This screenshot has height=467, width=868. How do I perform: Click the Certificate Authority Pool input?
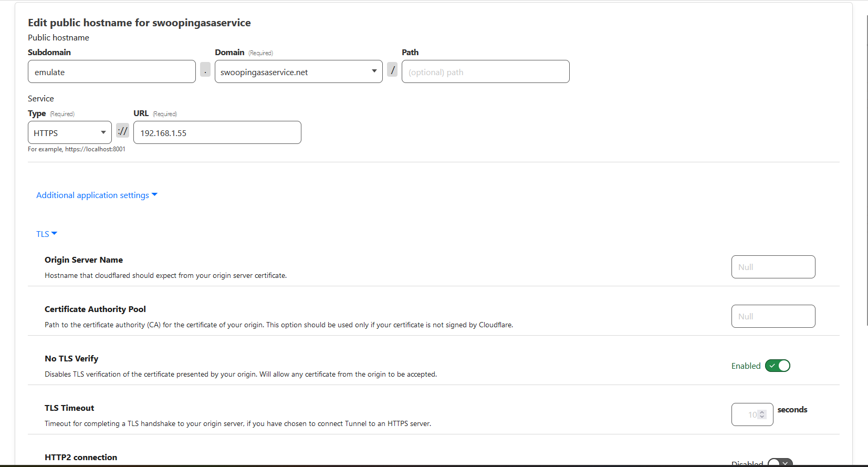773,316
